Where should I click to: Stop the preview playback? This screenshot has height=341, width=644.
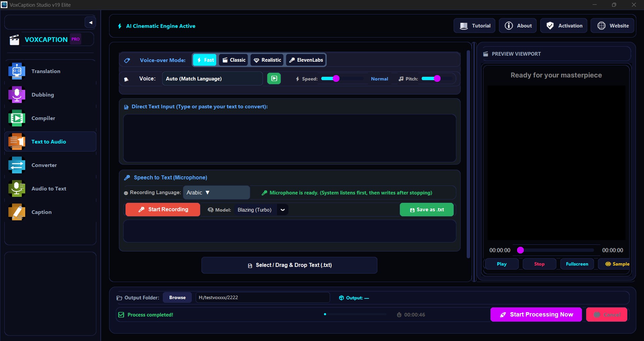pos(539,264)
